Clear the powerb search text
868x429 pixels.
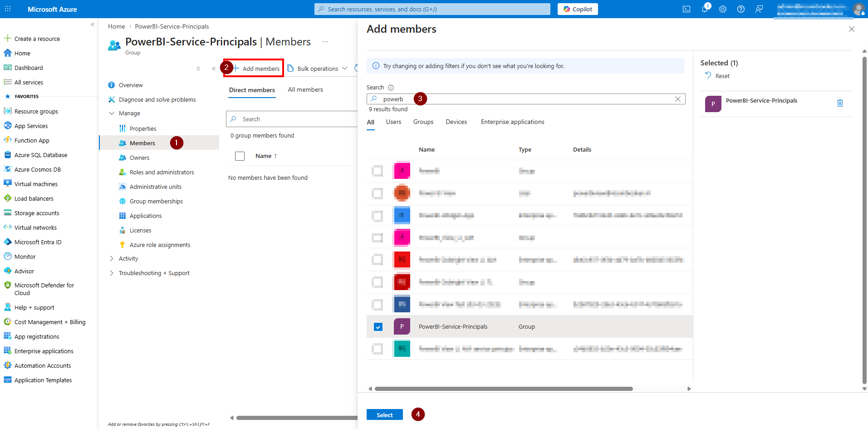pos(678,99)
